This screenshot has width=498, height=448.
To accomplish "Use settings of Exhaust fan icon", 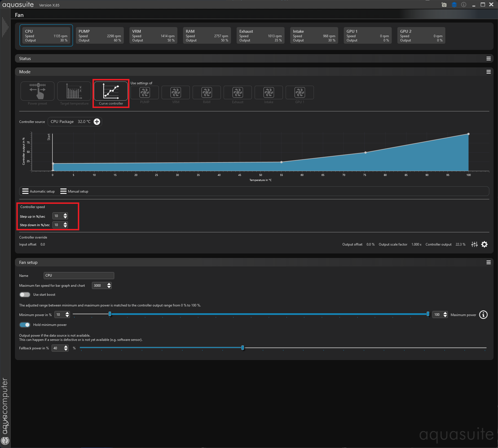I will (238, 92).
